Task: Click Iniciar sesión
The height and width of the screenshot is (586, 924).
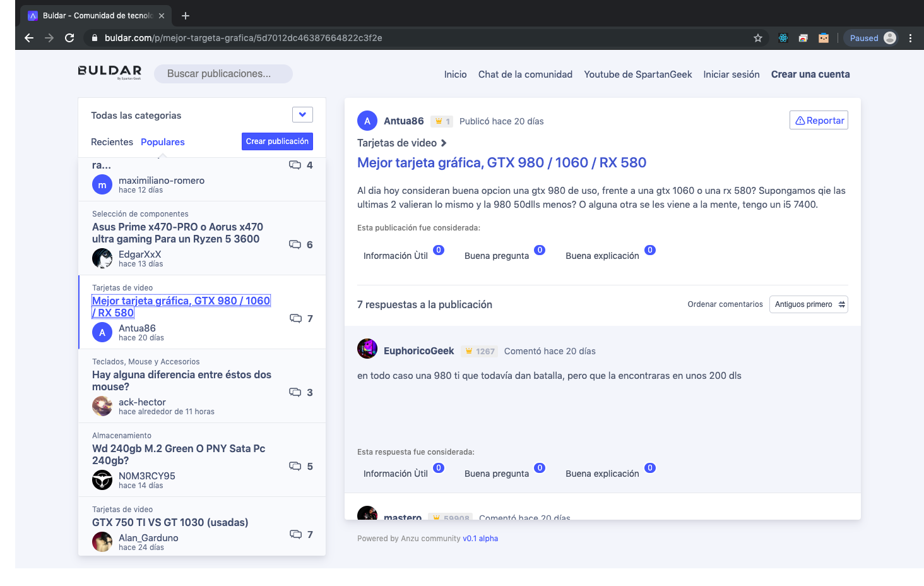Action: [731, 75]
